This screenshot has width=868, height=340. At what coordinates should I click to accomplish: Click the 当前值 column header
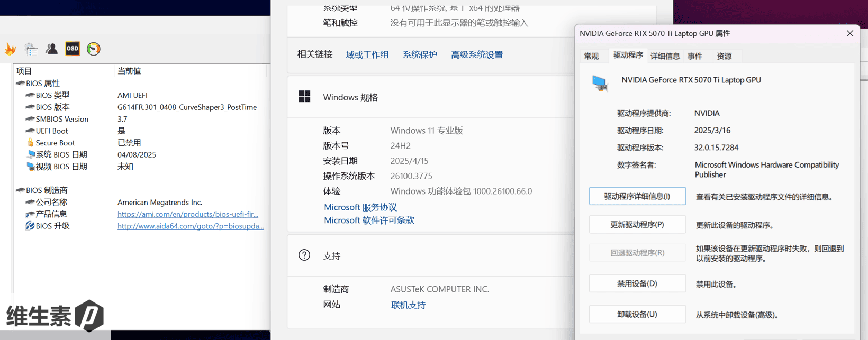[x=129, y=71]
